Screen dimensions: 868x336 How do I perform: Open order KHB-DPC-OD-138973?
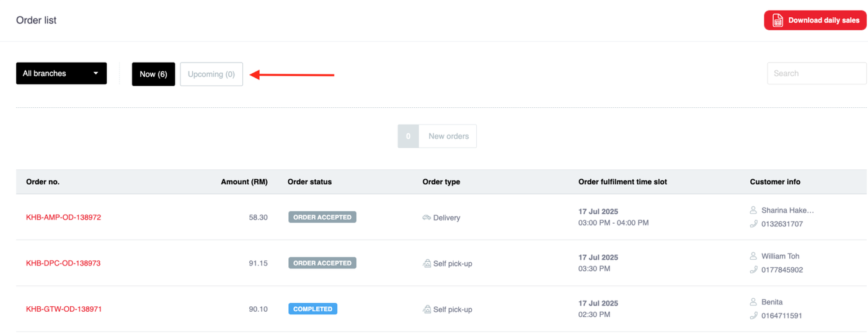[x=63, y=263]
